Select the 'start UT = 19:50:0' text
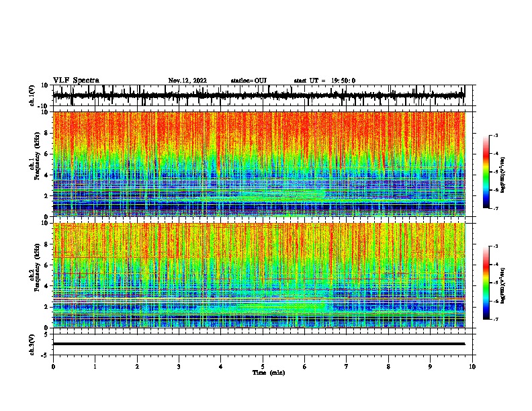Screen dimensions: 532x411 coord(324,81)
